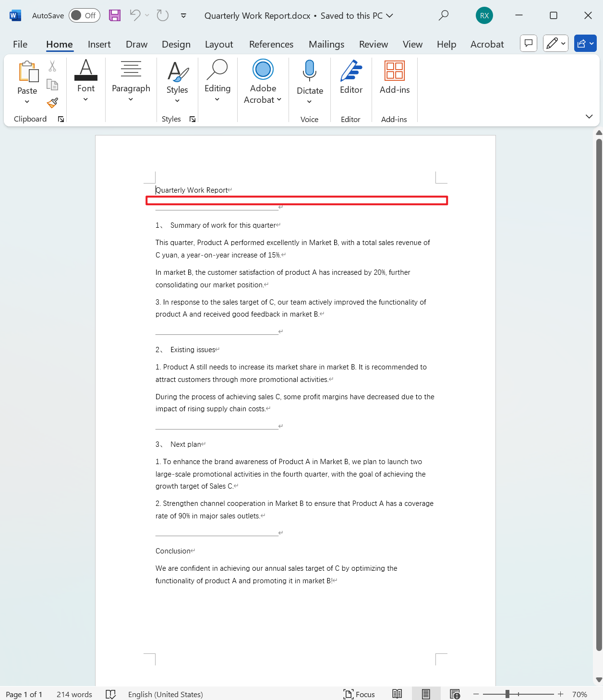
Task: Open Customize Quick Access Toolbar arrow
Action: tap(183, 15)
